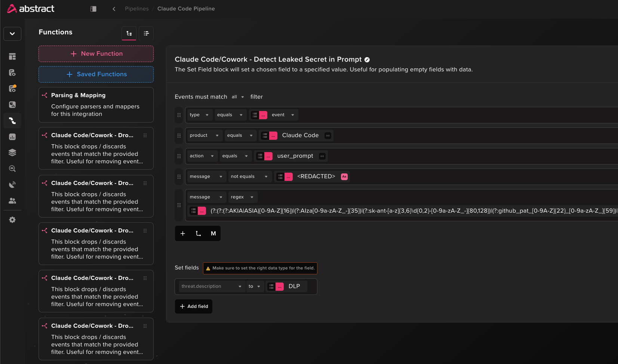The height and width of the screenshot is (364, 618).
Task: Click pink value type swatch next to DLP
Action: coord(280,287)
